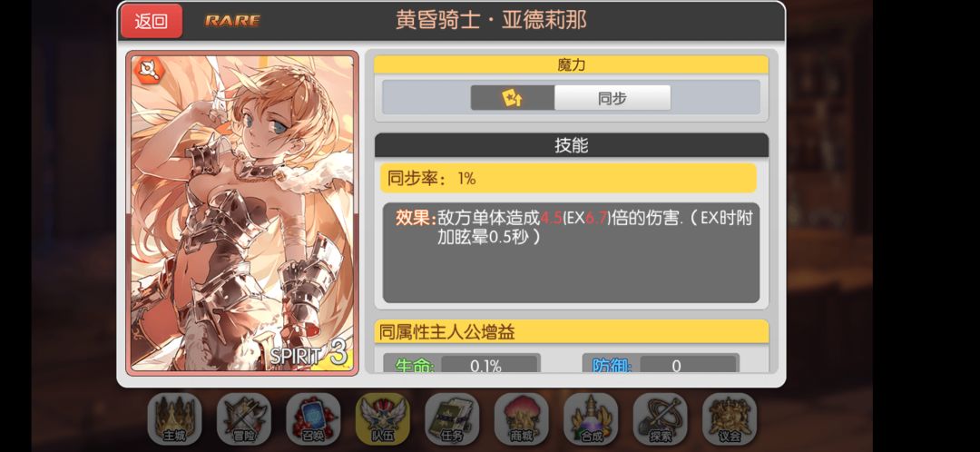The image size is (980, 452).
Task: Select the card level-up toggle option
Action: tap(513, 98)
